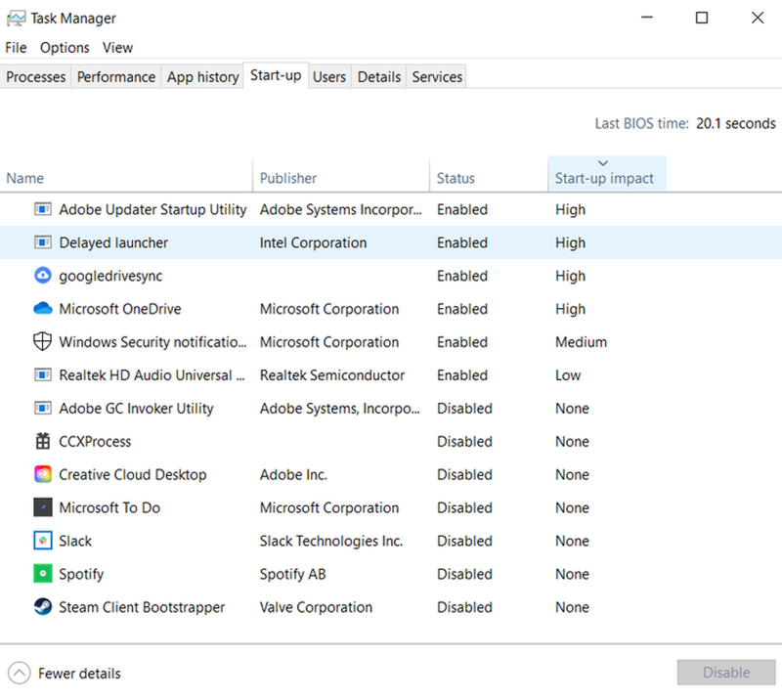Click the Creative Cloud Desktop icon
The height and width of the screenshot is (700, 782).
coord(43,474)
